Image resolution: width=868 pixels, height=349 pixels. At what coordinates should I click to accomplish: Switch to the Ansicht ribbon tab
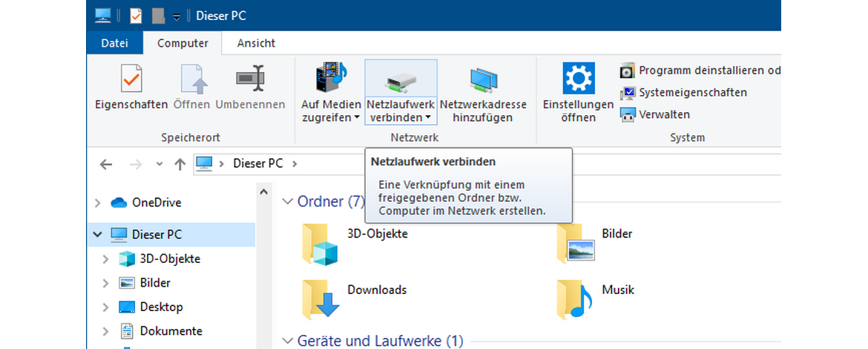point(256,43)
